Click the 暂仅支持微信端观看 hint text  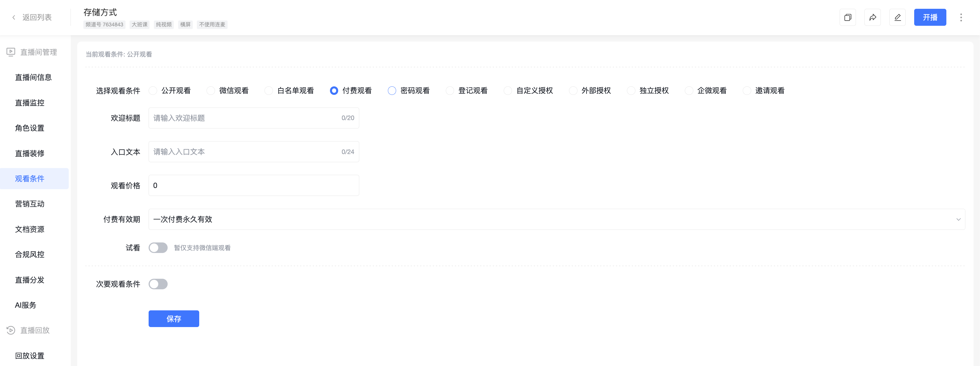click(x=202, y=248)
